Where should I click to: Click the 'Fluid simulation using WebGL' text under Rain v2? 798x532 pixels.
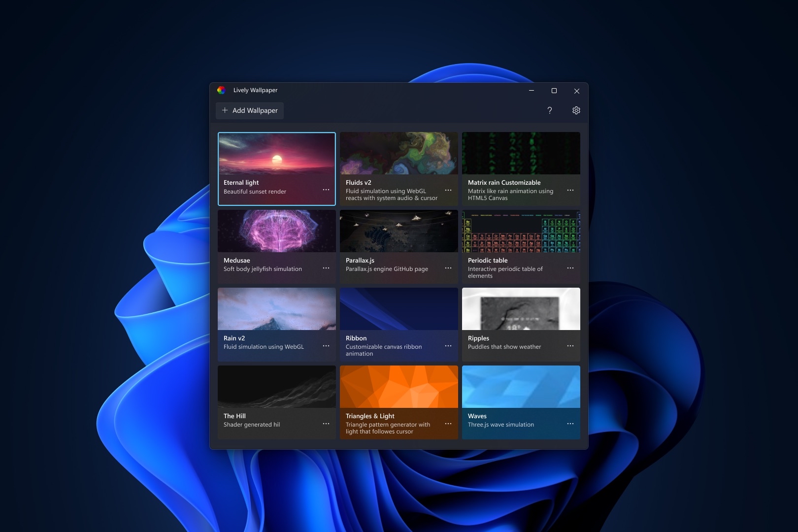tap(264, 347)
